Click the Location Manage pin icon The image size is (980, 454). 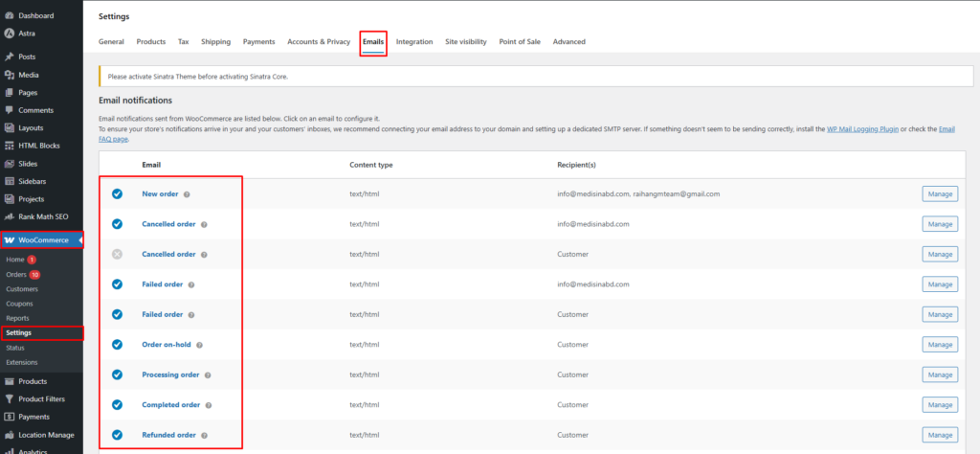point(9,435)
